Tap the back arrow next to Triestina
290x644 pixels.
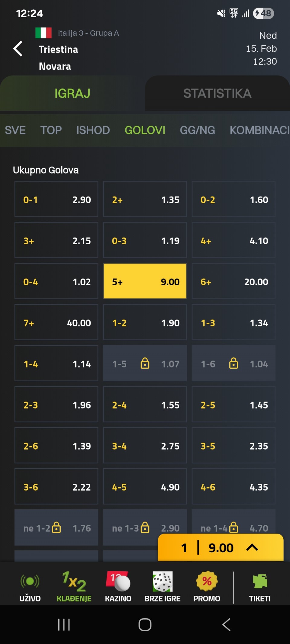[18, 49]
